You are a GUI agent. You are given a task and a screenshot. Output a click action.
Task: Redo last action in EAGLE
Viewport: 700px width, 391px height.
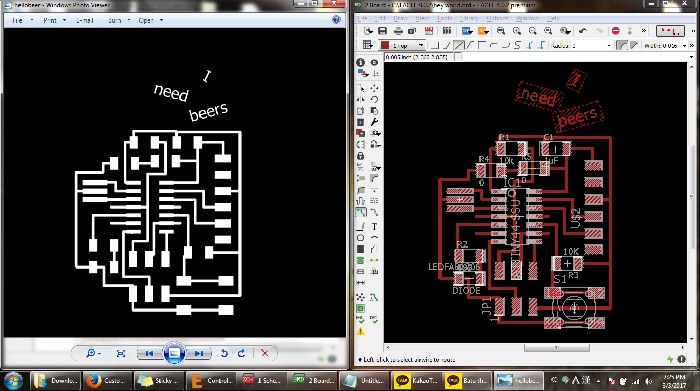pyautogui.click(x=599, y=31)
